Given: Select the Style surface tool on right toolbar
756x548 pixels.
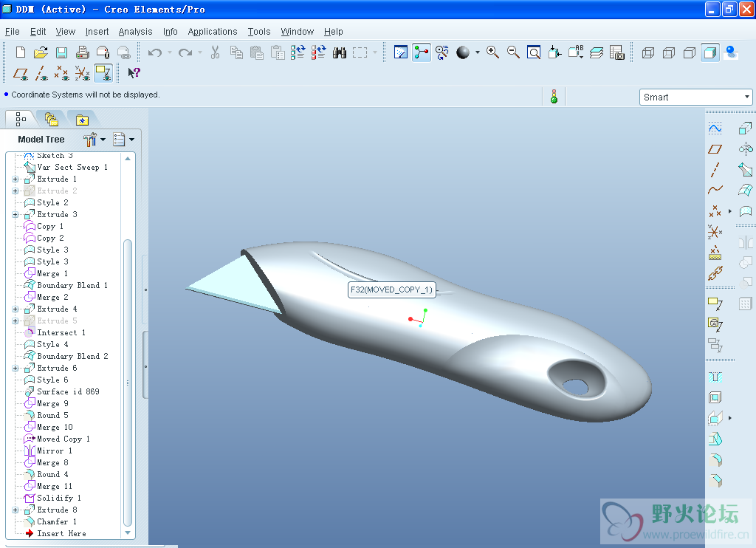Looking at the screenshot, I should point(746,210).
